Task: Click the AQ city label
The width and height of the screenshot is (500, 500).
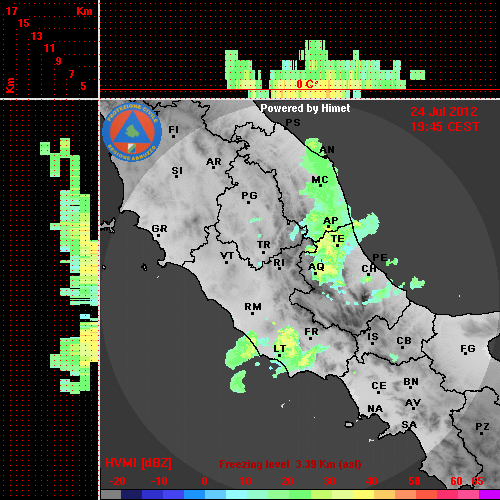Action: coord(316,267)
